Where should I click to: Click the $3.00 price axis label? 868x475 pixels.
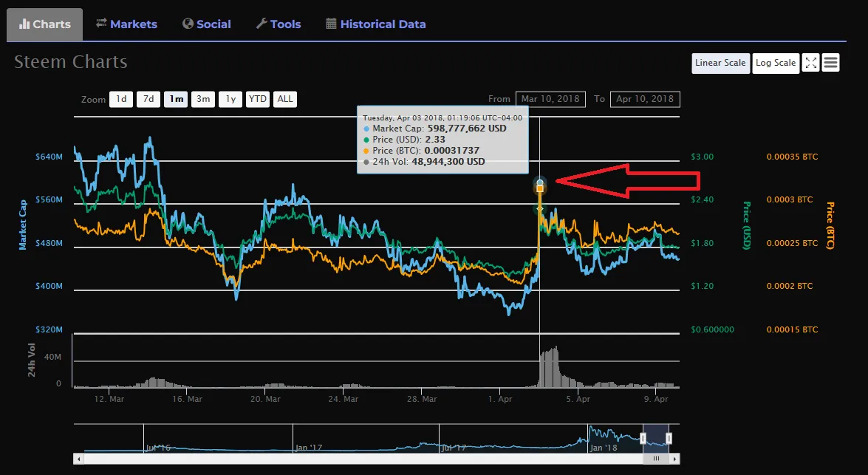click(x=703, y=157)
